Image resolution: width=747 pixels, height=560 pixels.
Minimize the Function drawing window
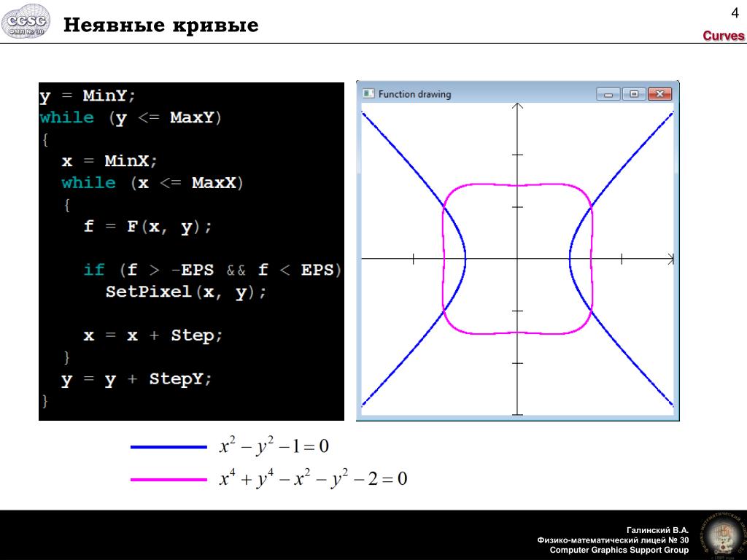608,94
